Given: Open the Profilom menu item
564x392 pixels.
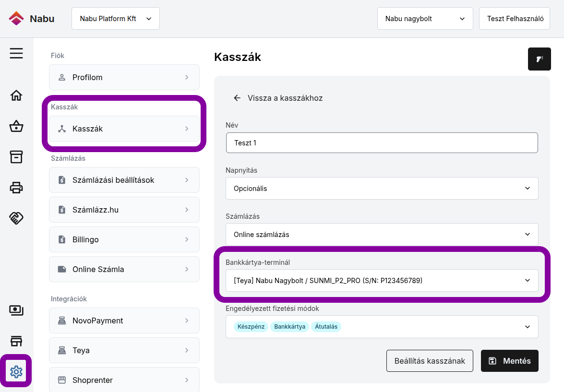Looking at the screenshot, I should pyautogui.click(x=124, y=77).
